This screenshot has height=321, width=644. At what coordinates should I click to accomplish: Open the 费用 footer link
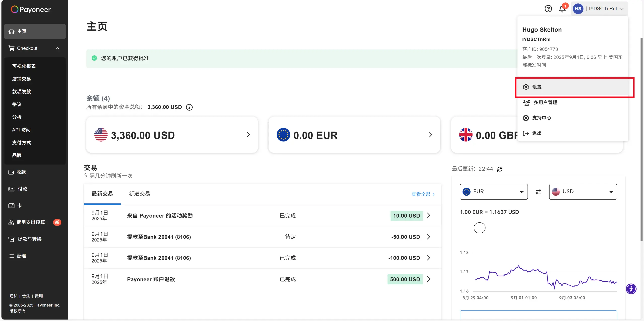(x=39, y=296)
